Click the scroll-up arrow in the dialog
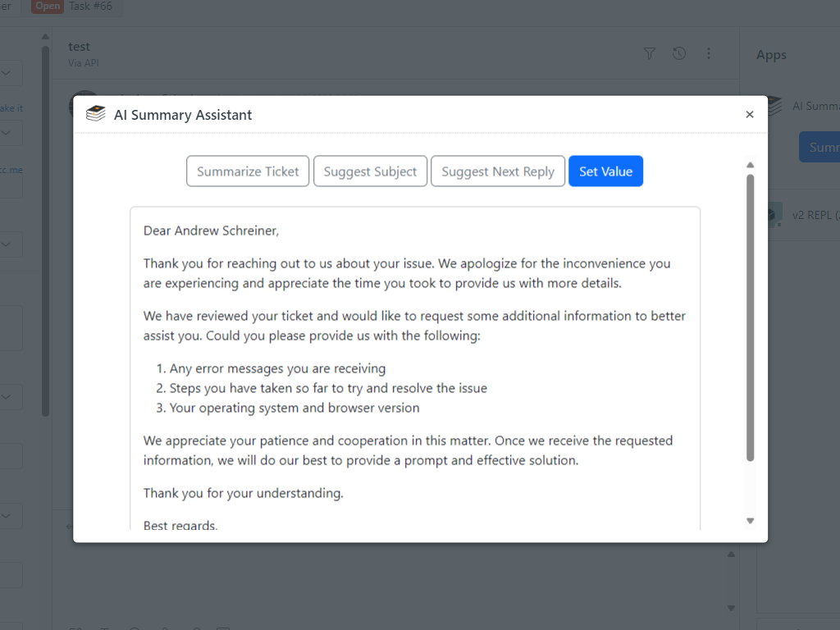Screen dimensions: 840x630 tap(750, 165)
